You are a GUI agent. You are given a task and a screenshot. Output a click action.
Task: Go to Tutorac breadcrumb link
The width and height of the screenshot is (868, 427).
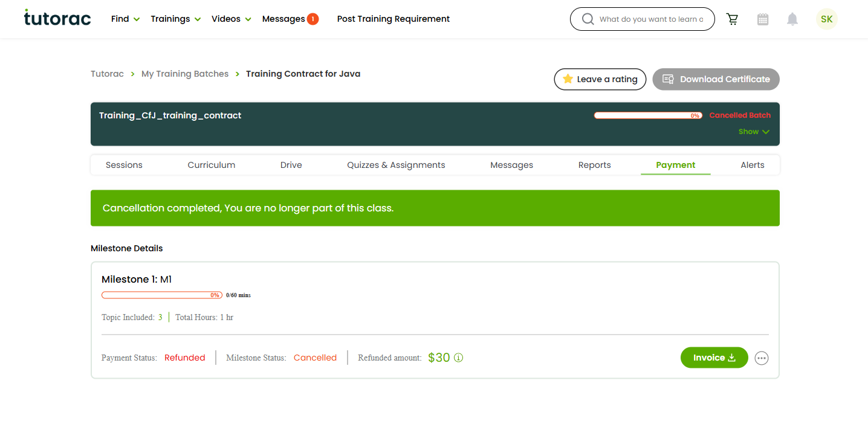coord(107,74)
